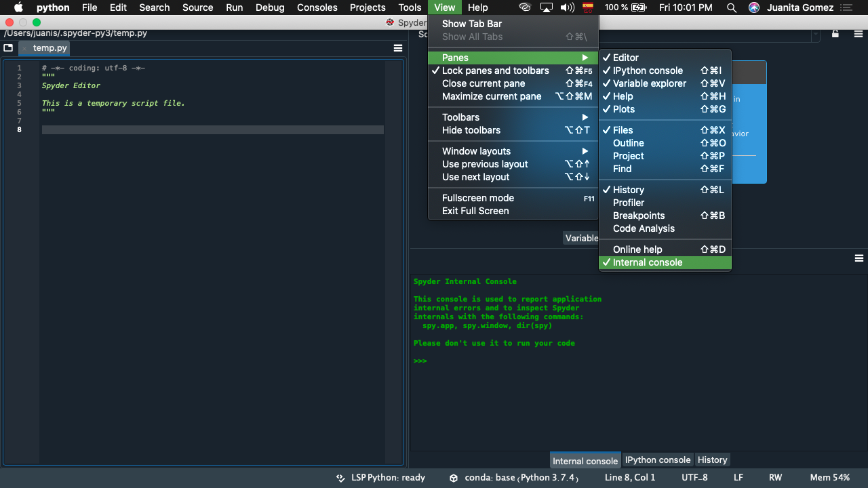This screenshot has height=488, width=868.
Task: Uncheck the Help pane
Action: click(665, 96)
